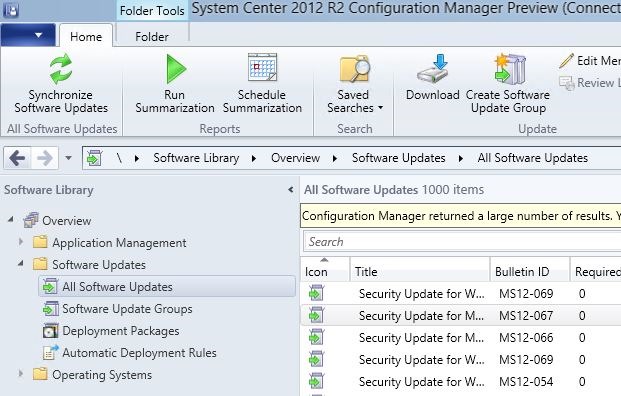
Task: Expand the Saved Searches dropdown arrow
Action: click(380, 108)
